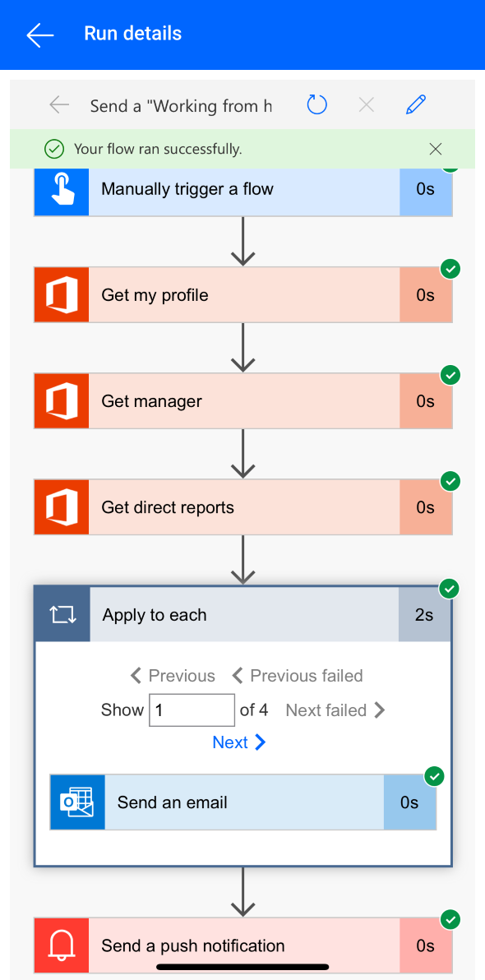This screenshot has height=980, width=485.
Task: Edit the Show iteration number field
Action: click(x=192, y=710)
